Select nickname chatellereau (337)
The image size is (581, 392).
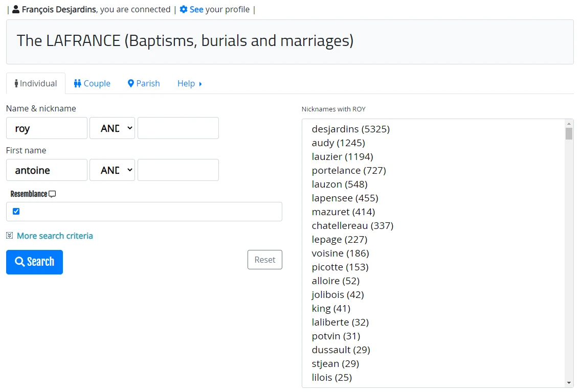point(352,225)
